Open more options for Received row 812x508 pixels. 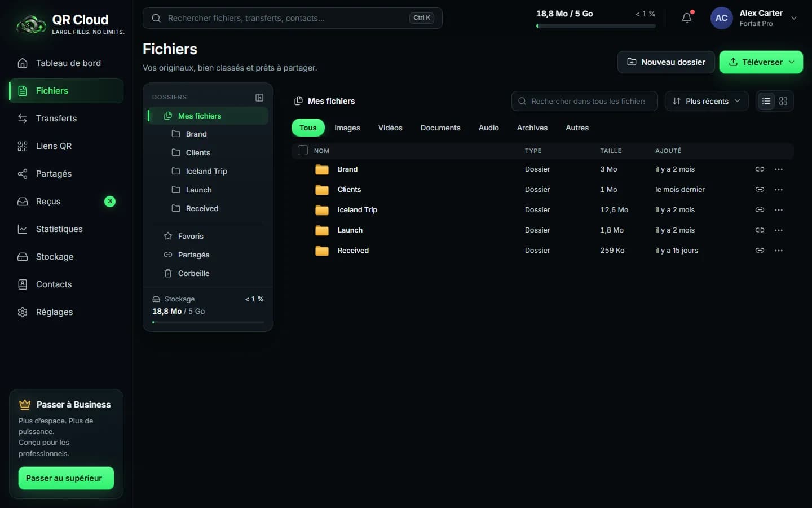(779, 251)
